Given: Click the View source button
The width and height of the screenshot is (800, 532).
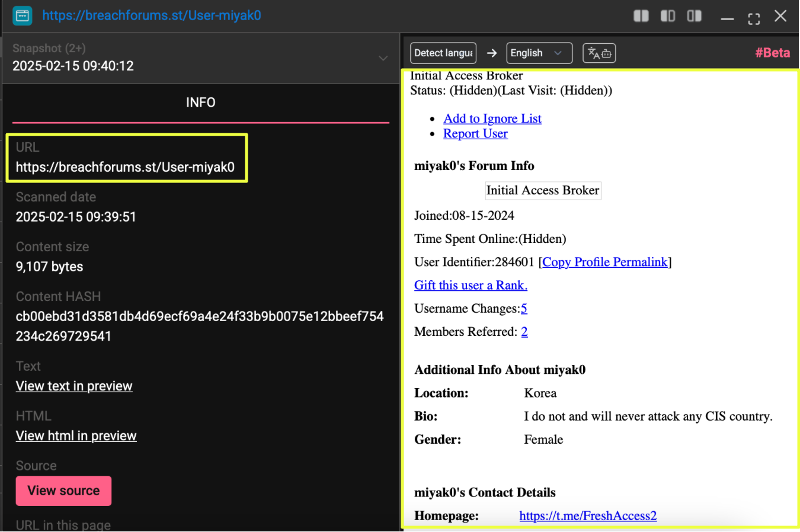Looking at the screenshot, I should pos(63,491).
